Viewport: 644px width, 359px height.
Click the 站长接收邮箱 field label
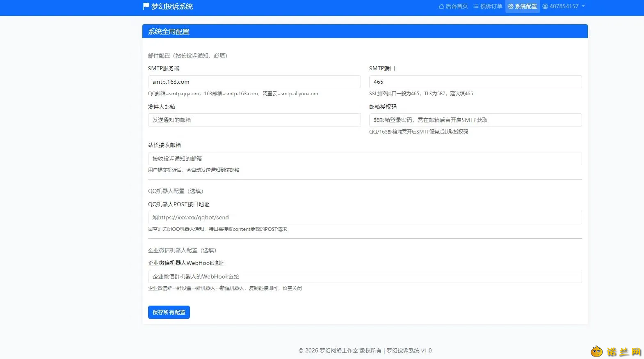164,145
